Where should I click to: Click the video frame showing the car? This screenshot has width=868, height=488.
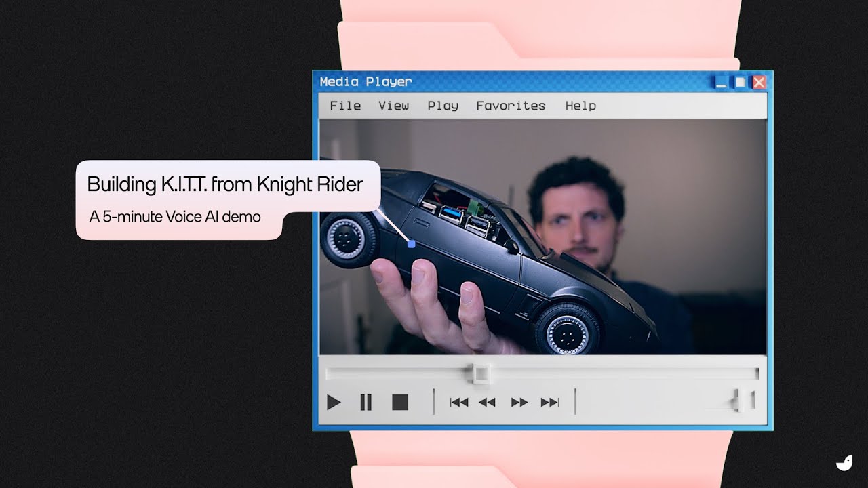[542, 237]
